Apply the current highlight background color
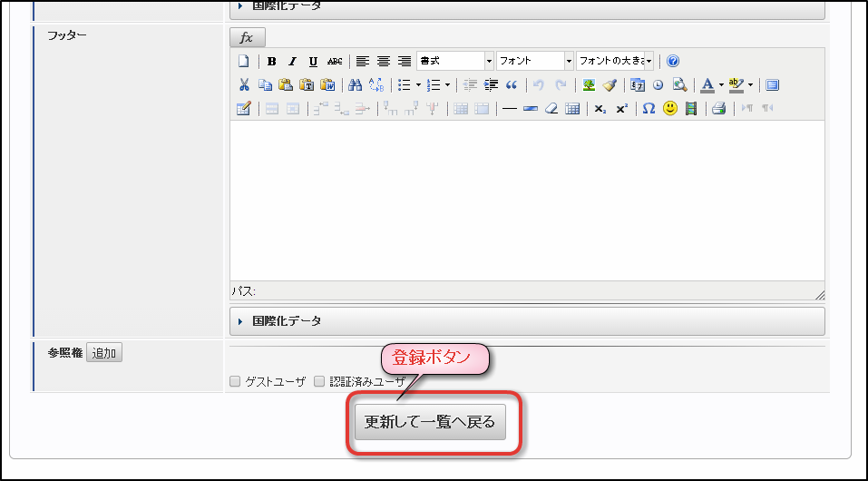Image resolution: width=868 pixels, height=481 pixels. (736, 84)
